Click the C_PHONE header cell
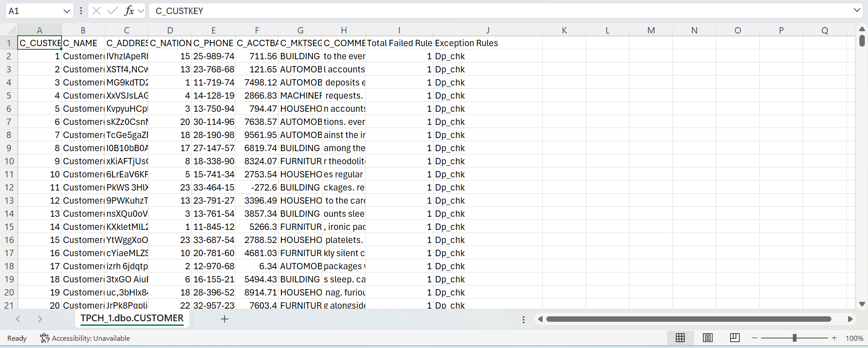Image resolution: width=868 pixels, height=348 pixels. point(214,43)
